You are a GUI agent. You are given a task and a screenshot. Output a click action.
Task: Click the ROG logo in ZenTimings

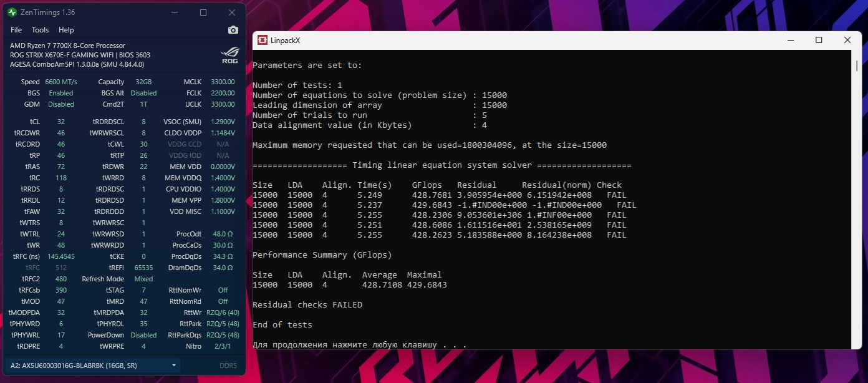229,55
